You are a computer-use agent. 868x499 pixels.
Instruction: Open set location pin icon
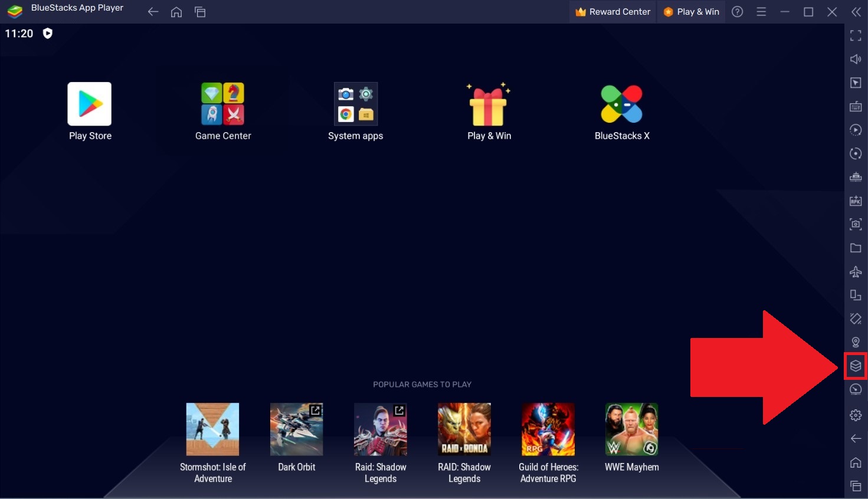(856, 342)
